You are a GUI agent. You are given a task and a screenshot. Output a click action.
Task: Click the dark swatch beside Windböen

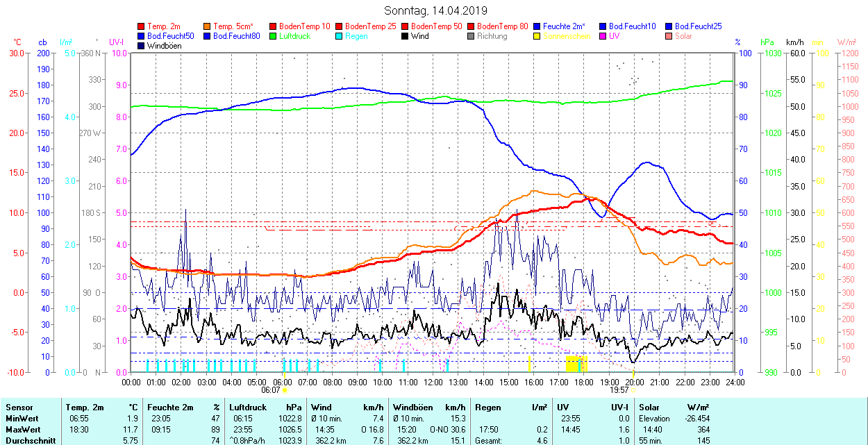(x=141, y=46)
